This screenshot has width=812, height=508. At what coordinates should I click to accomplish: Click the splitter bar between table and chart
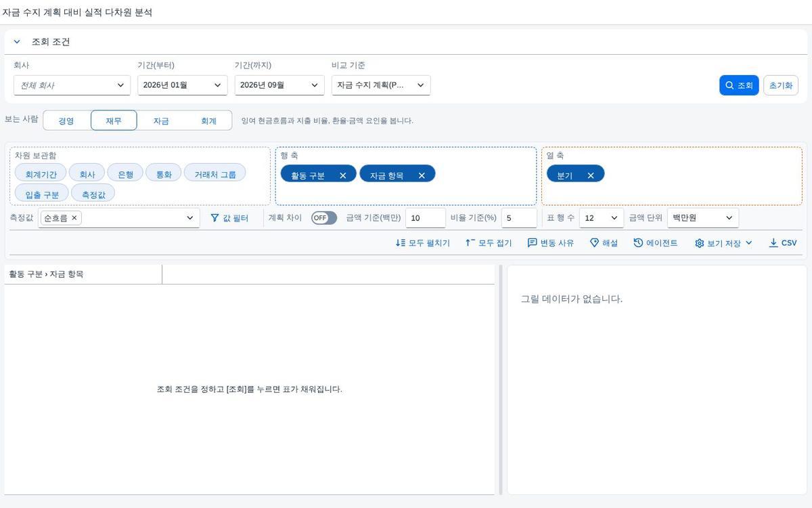point(501,379)
